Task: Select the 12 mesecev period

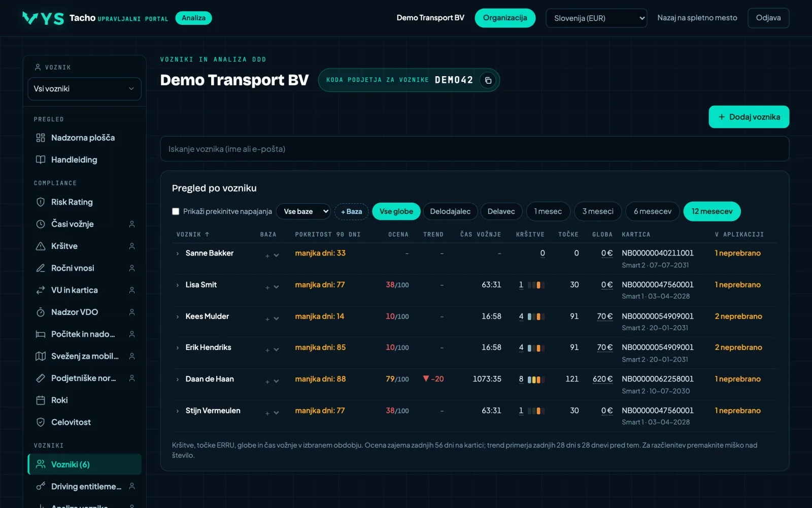Action: tap(712, 211)
